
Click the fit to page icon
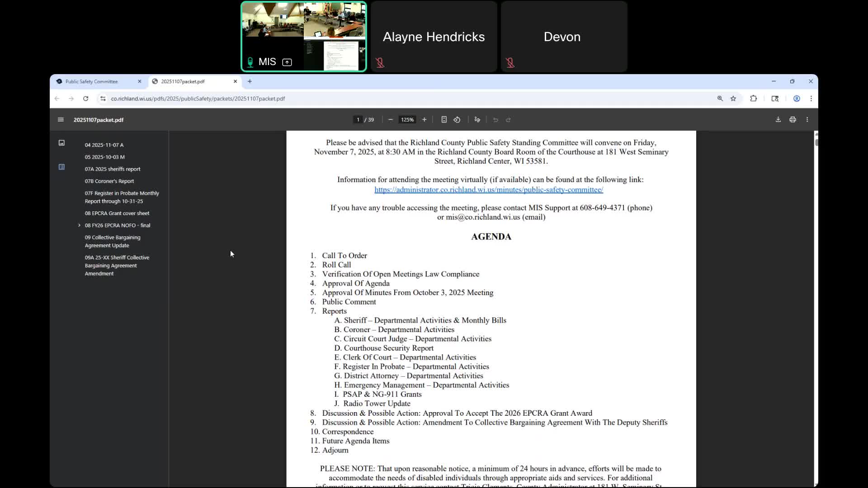coord(444,120)
